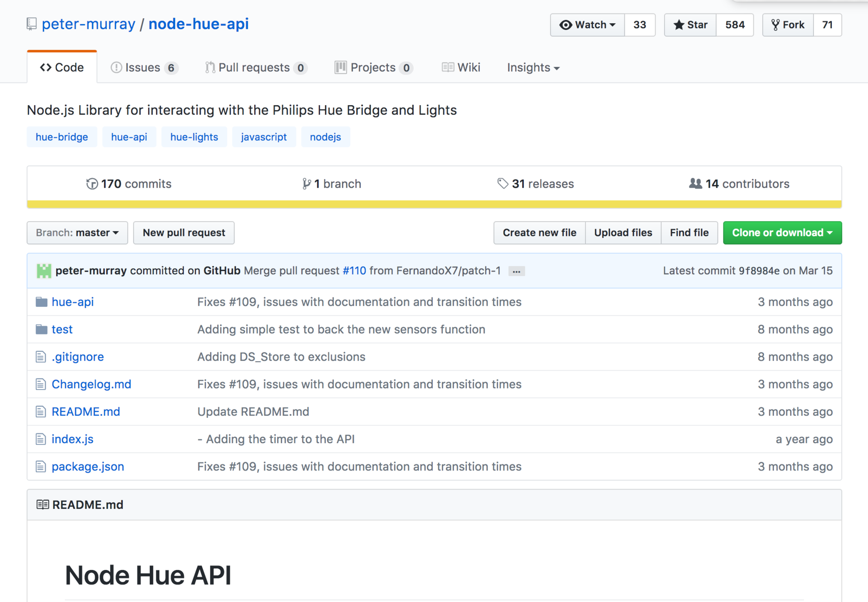Expand the Branch: master selector
Screen dimensions: 868x602
(77, 233)
